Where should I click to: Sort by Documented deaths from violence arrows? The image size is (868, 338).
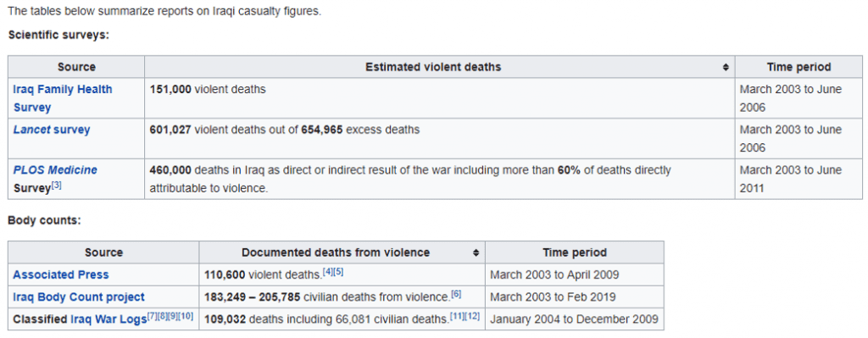tap(476, 252)
